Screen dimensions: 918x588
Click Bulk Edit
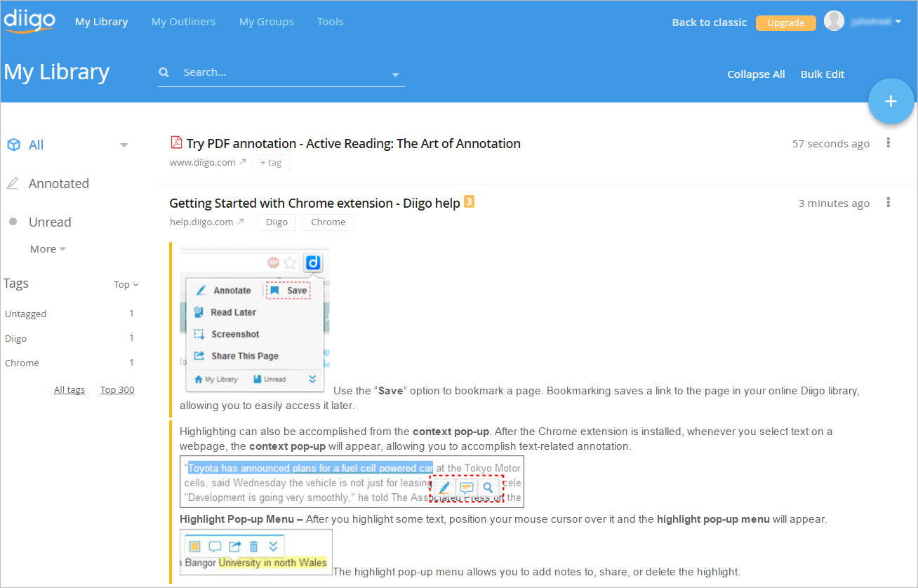coord(823,74)
